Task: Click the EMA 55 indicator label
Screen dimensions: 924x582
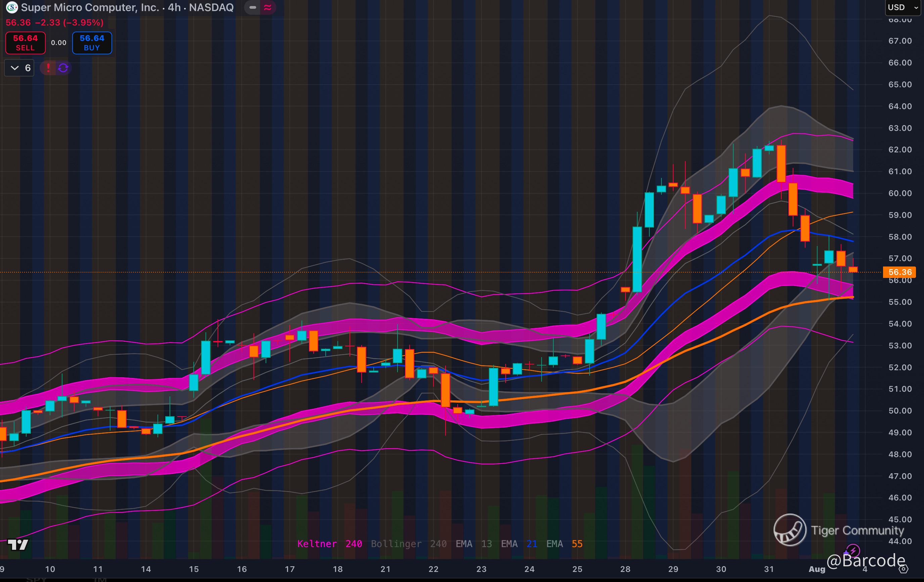Action: 564,544
